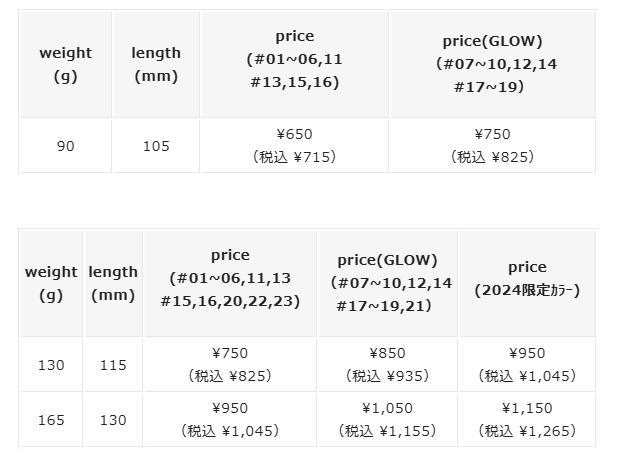Select the price(GLOW) #17~19 header in top table

(492, 65)
